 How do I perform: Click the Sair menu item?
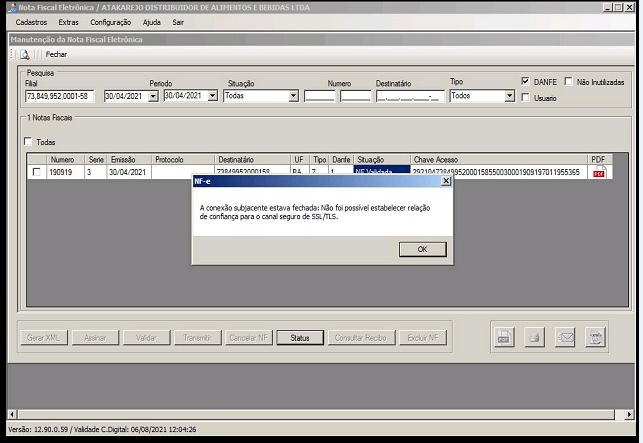click(178, 22)
